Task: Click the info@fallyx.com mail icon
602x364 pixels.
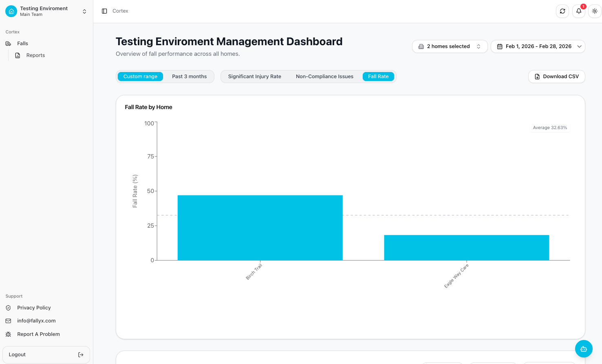Action: click(x=8, y=321)
